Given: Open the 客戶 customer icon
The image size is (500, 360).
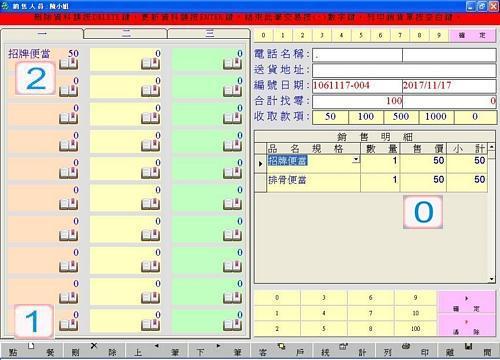Looking at the screenshot, I should [x=281, y=346].
